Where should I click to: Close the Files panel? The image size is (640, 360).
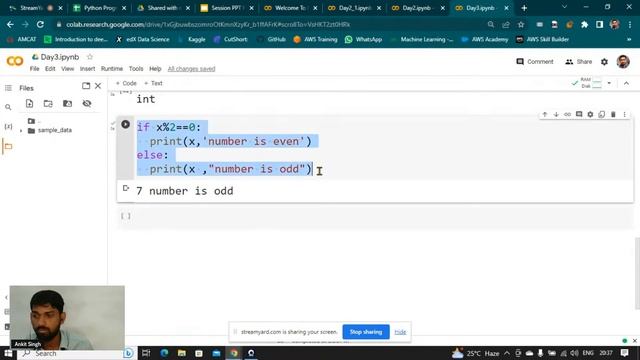[x=98, y=86]
